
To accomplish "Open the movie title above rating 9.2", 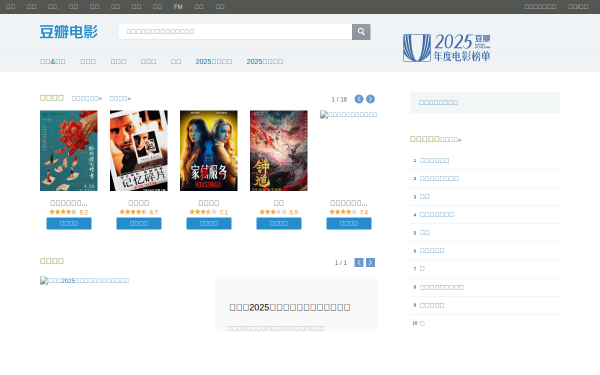I will tap(69, 203).
